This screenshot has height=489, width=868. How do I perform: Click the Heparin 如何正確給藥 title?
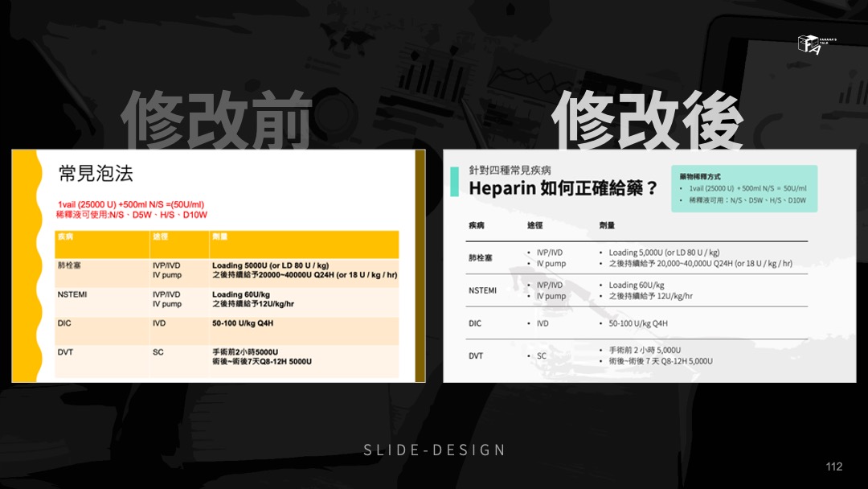(x=563, y=189)
